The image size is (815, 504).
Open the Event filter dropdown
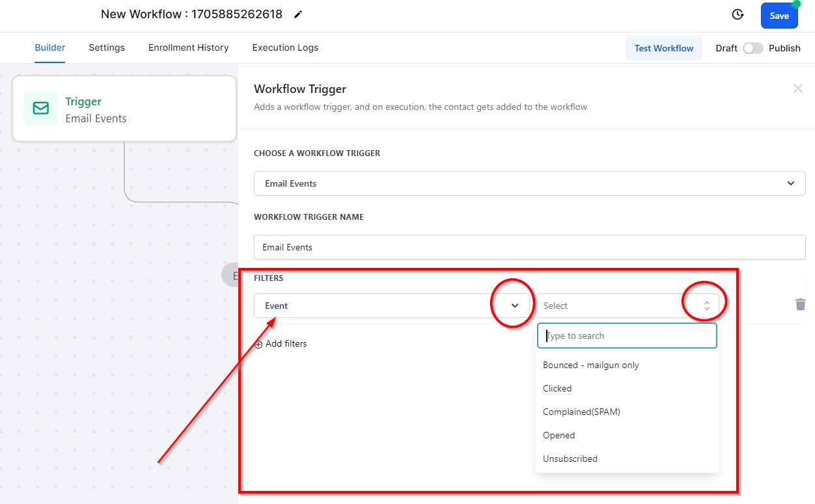[x=514, y=306]
